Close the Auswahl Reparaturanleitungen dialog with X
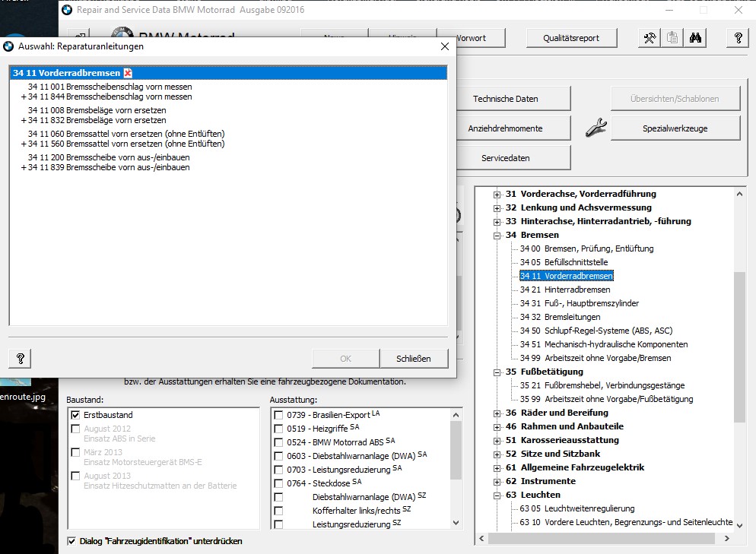 pos(445,46)
